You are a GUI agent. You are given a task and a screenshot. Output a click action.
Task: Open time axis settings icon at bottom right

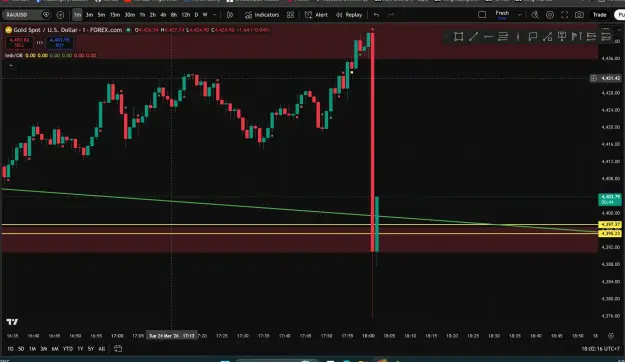pyautogui.click(x=611, y=336)
